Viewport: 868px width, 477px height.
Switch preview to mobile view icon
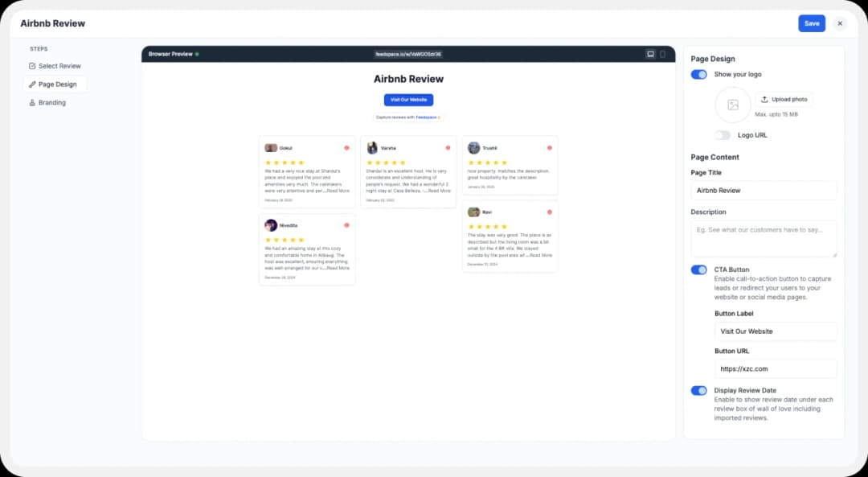coord(663,54)
